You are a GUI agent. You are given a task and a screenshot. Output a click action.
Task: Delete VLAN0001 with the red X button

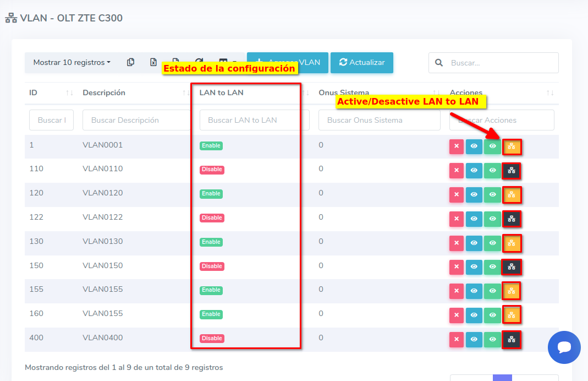[x=457, y=146]
